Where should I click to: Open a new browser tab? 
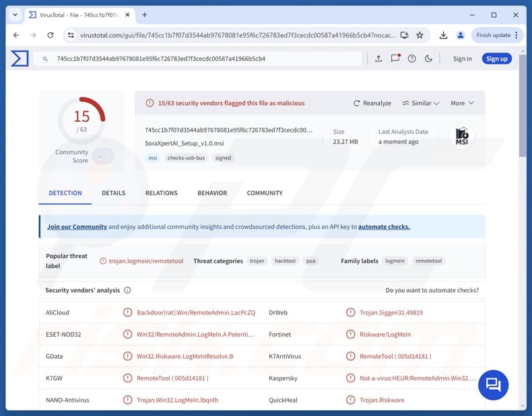[145, 15]
